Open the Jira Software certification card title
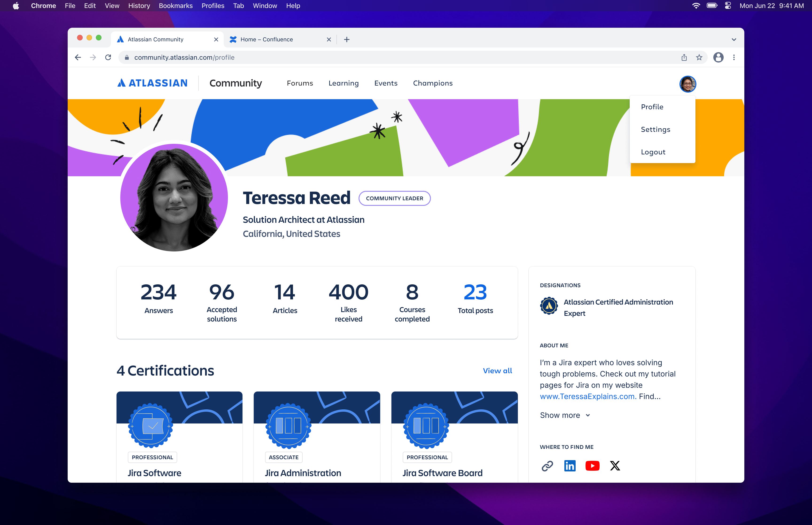The height and width of the screenshot is (525, 812). (x=154, y=473)
